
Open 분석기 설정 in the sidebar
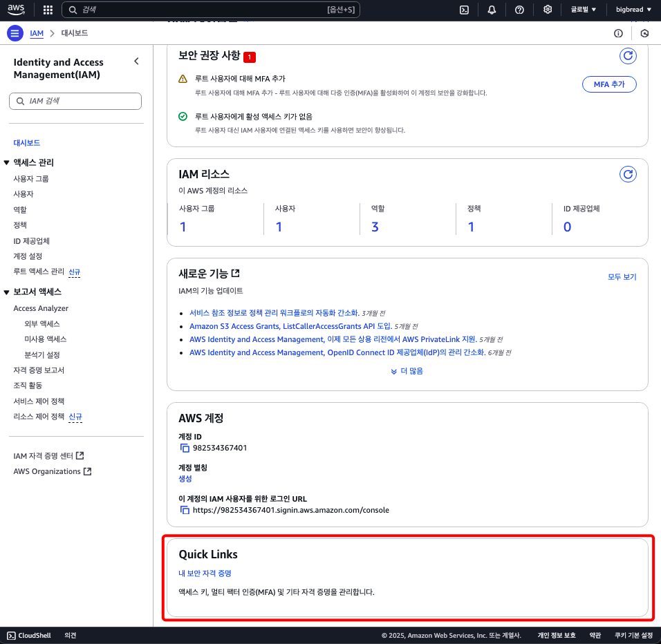pyautogui.click(x=41, y=354)
